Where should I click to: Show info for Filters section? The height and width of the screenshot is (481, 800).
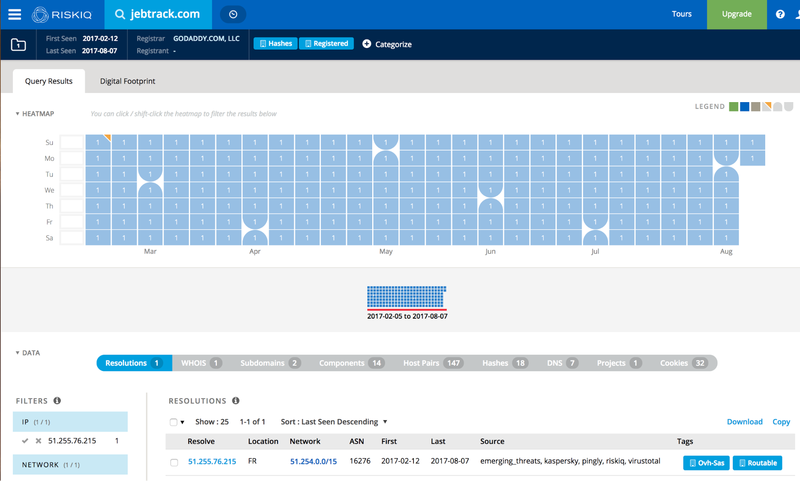click(x=57, y=401)
